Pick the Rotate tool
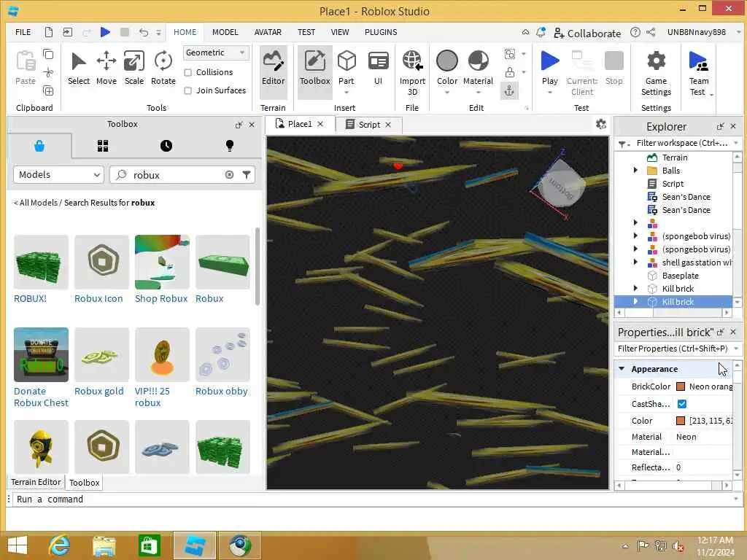Screen dimensions: 747x560 [163, 68]
